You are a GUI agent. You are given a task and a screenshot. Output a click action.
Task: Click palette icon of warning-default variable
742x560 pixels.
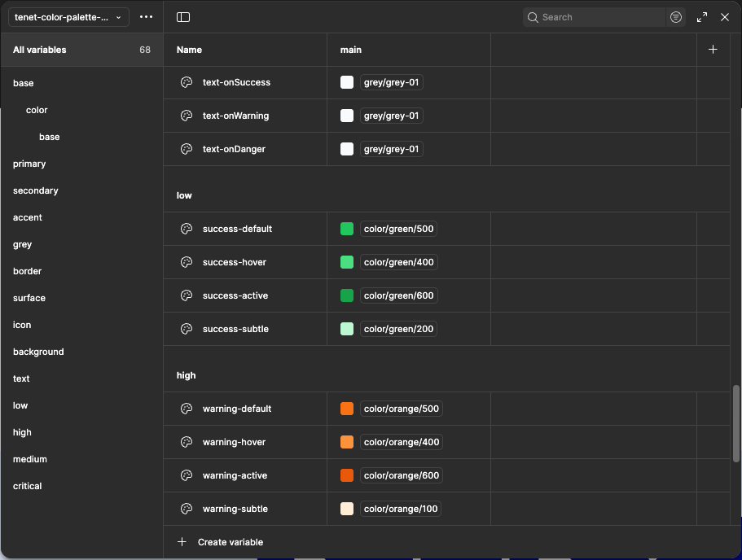tap(187, 409)
